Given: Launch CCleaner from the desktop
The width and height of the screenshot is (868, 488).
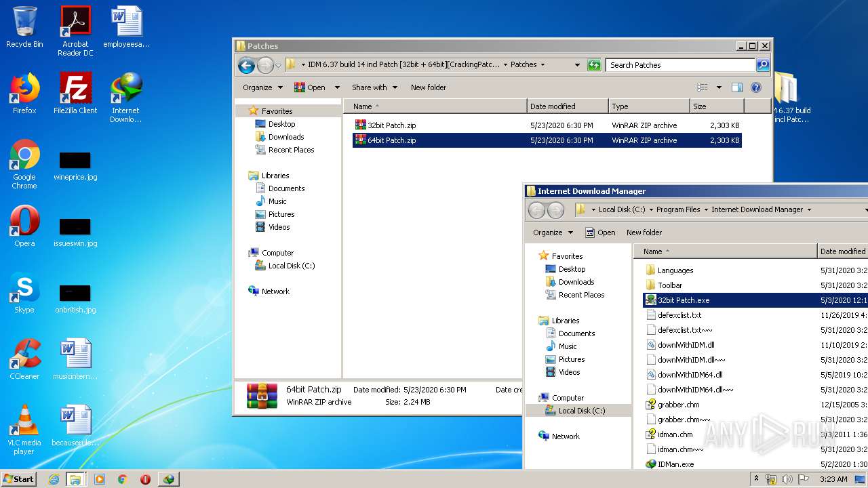Looking at the screenshot, I should tap(24, 360).
